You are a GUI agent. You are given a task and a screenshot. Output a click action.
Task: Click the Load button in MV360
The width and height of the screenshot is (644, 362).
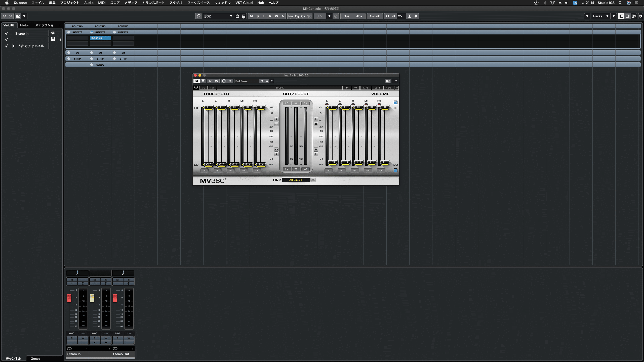pos(377,88)
